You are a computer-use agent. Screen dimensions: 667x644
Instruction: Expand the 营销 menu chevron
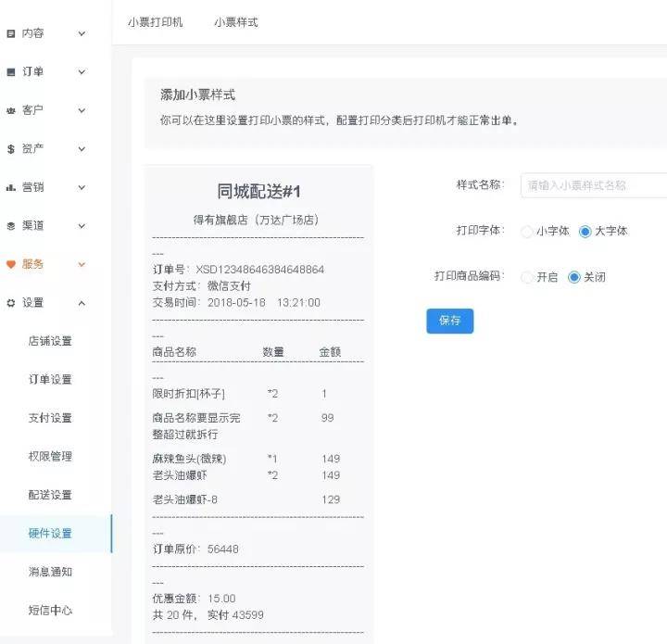(82, 187)
